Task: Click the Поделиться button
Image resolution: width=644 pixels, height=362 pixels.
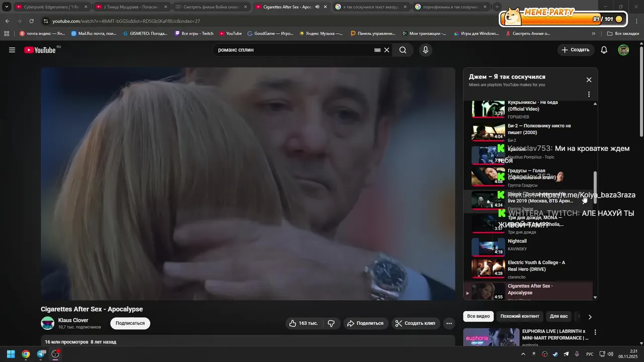Action: pos(365,323)
